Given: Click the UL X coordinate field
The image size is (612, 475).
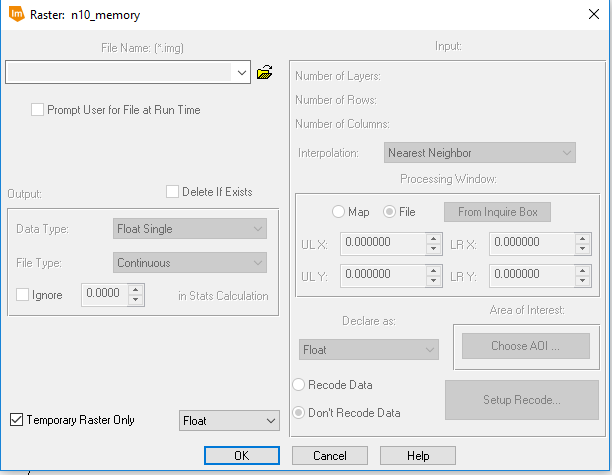Looking at the screenshot, I should (x=383, y=244).
